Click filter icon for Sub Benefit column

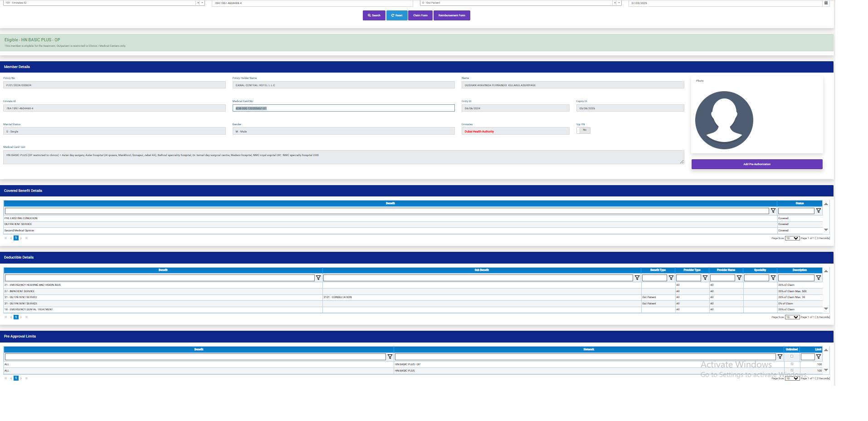click(637, 278)
